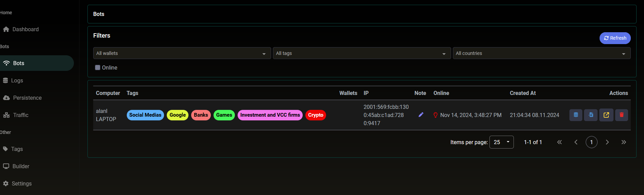644x195 pixels.
Task: Click the Online column header
Action: [441, 93]
